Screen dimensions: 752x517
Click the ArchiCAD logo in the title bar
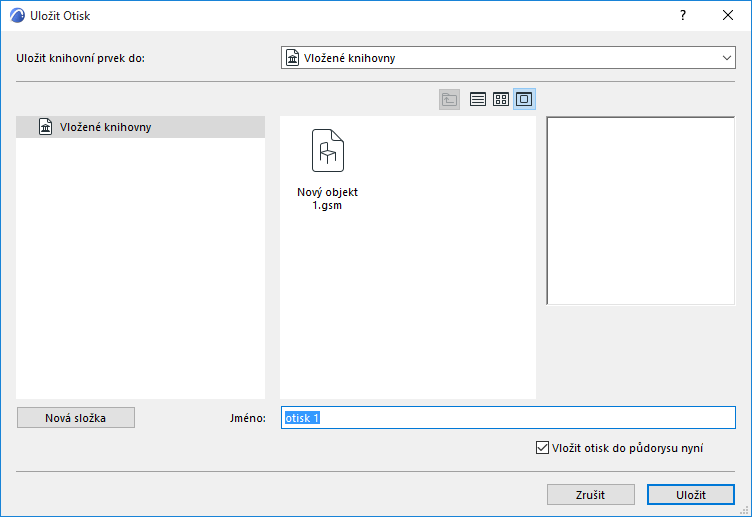coord(17,15)
